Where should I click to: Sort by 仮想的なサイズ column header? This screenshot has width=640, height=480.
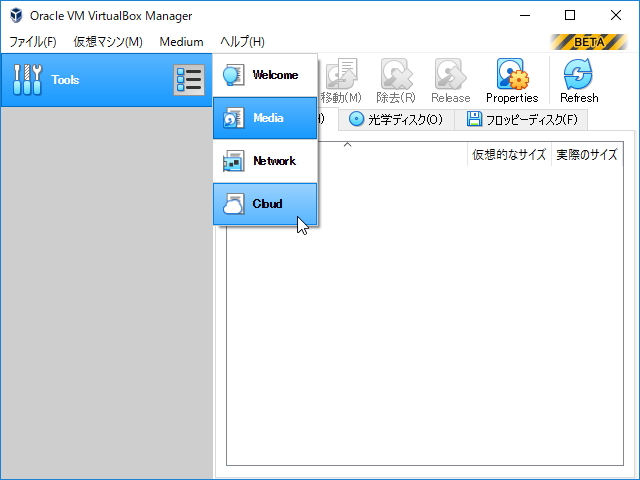(x=509, y=155)
